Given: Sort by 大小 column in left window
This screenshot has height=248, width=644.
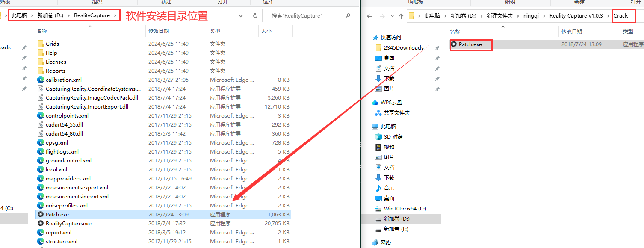Looking at the screenshot, I should pyautogui.click(x=266, y=31).
